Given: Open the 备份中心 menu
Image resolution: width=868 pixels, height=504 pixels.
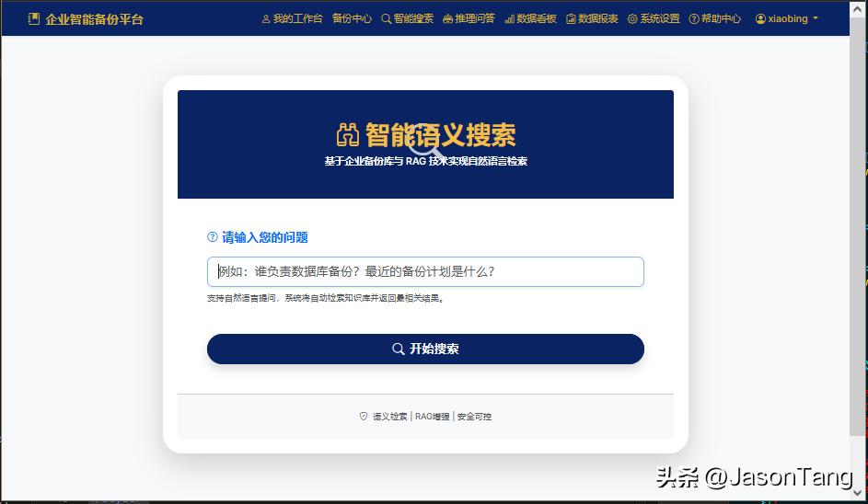Looking at the screenshot, I should pyautogui.click(x=352, y=18).
